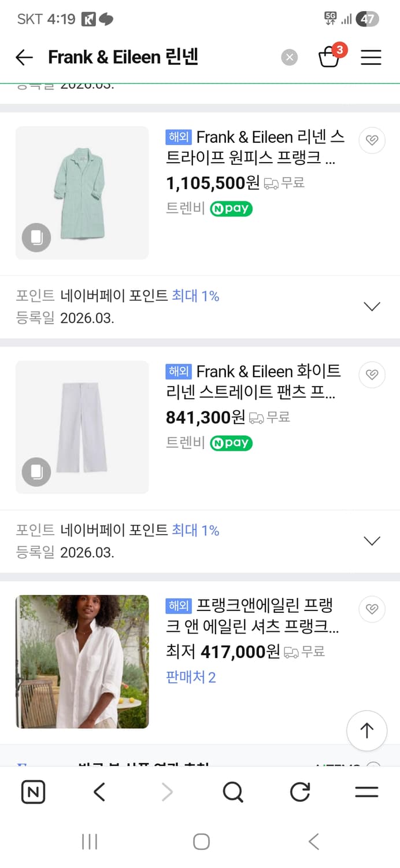Open the 판매처 2 seller comparison link
Viewport: 400px width, 868px height.
191,678
